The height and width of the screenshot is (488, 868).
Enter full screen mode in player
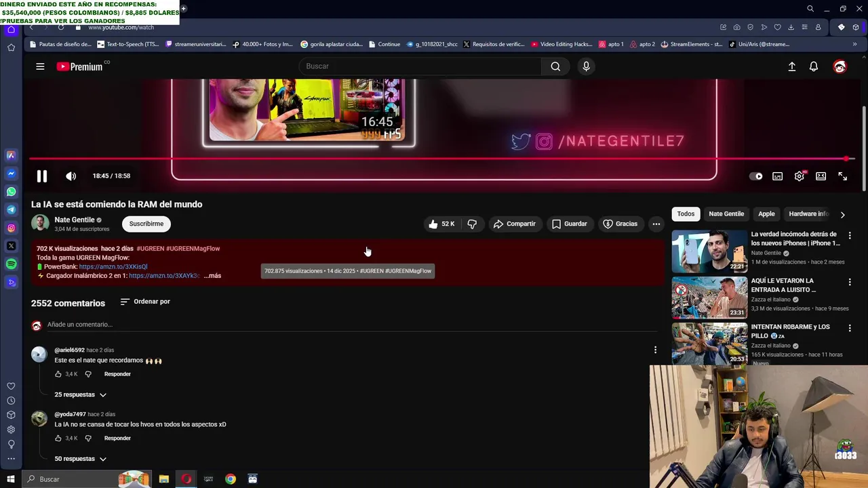point(842,176)
